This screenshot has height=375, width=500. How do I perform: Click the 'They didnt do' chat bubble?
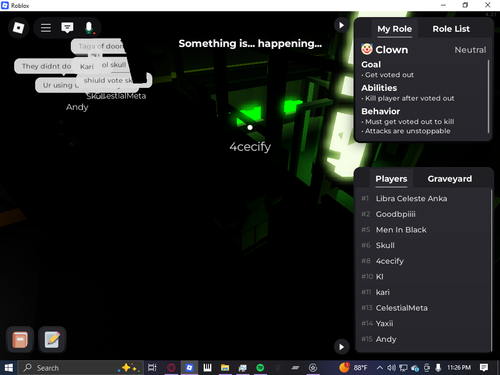point(44,66)
